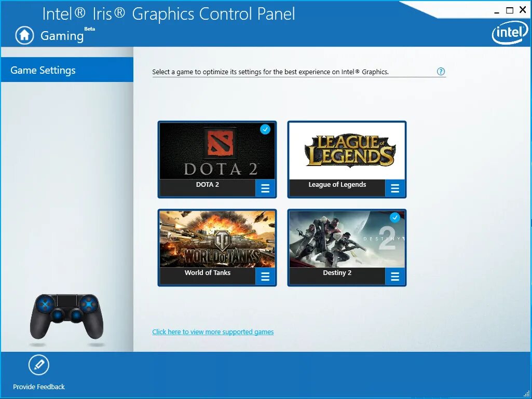Click the Provide Feedback pencil icon
The width and height of the screenshot is (532, 399).
(x=39, y=365)
